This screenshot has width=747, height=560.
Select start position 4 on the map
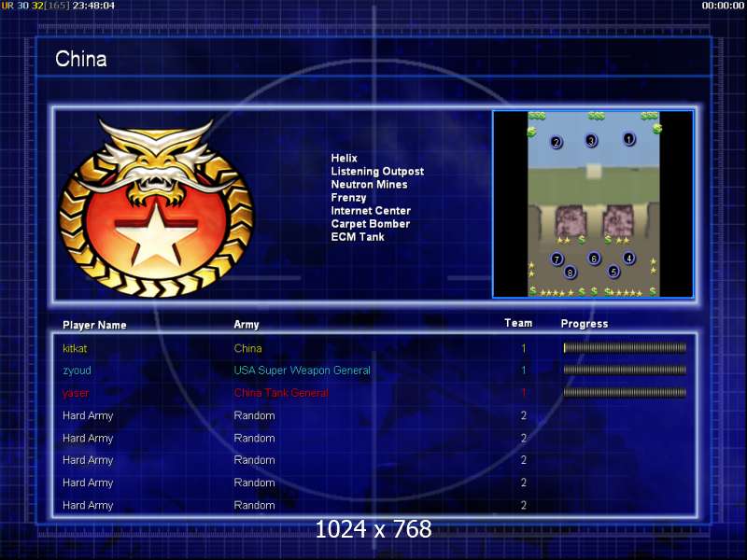628,259
